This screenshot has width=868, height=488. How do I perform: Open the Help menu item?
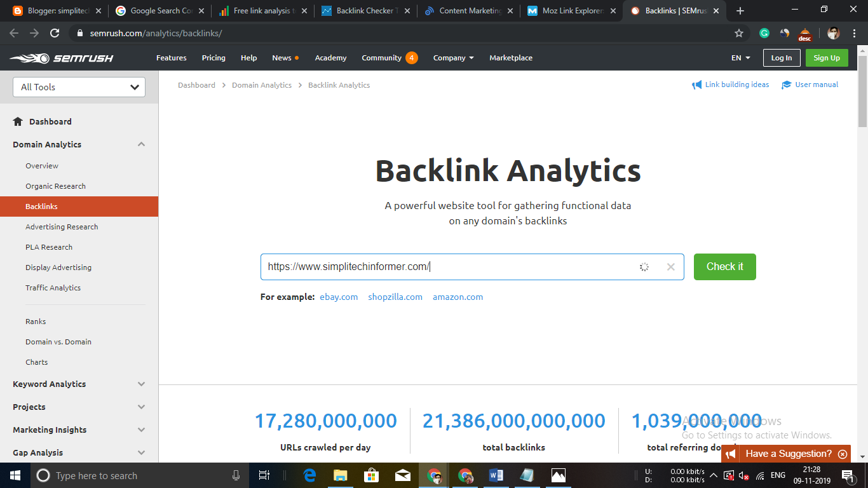coord(249,58)
